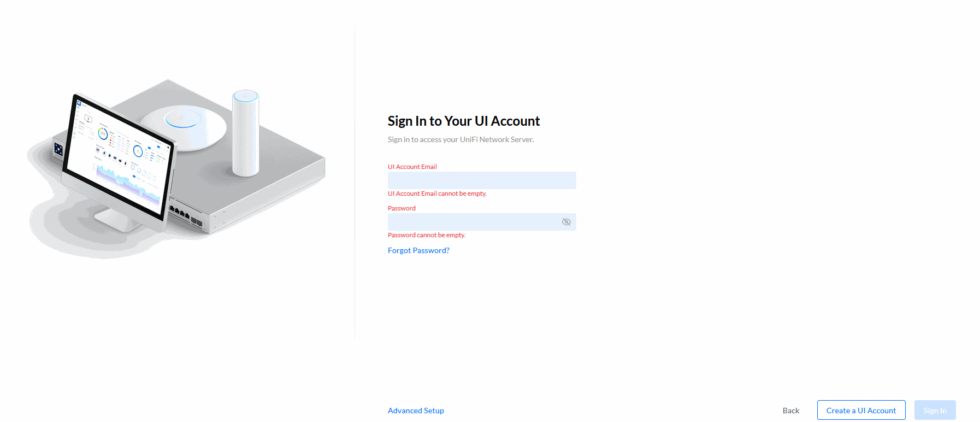Go back using the Back button
Viewport: 980px width, 422px height.
(x=790, y=411)
